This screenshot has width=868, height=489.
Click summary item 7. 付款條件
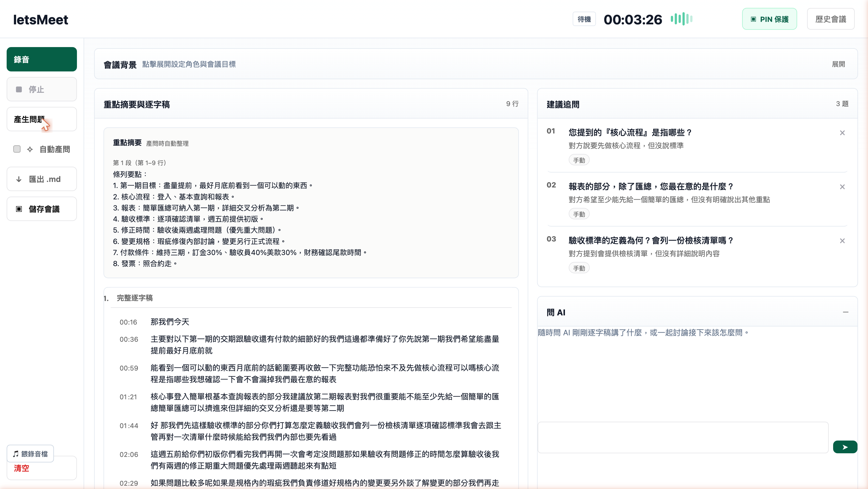point(240,253)
